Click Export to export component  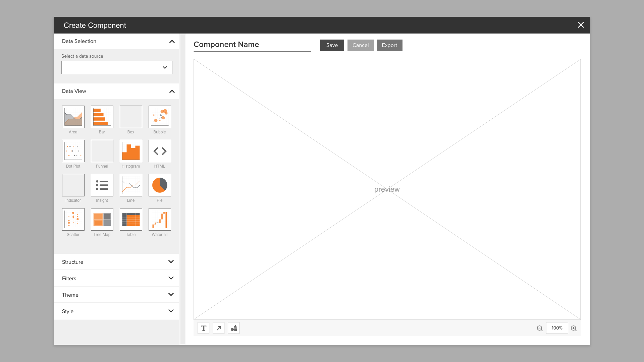389,45
